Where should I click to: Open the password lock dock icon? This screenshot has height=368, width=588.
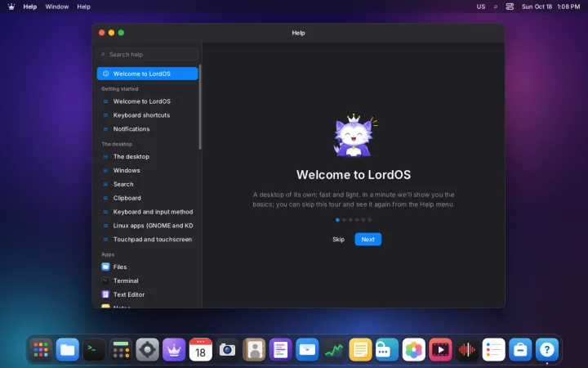tap(387, 350)
